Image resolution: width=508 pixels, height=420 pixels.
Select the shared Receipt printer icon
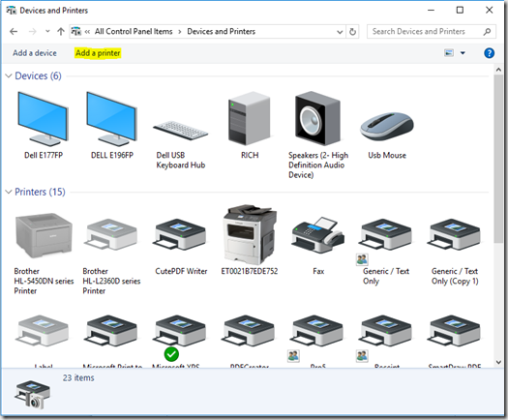point(386,331)
